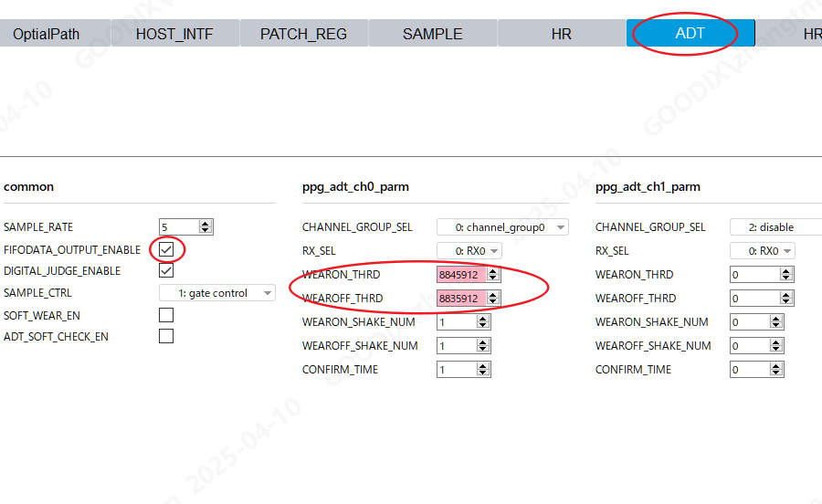Click the ch0 CONFIRM_TIME stepper arrows

(x=483, y=370)
